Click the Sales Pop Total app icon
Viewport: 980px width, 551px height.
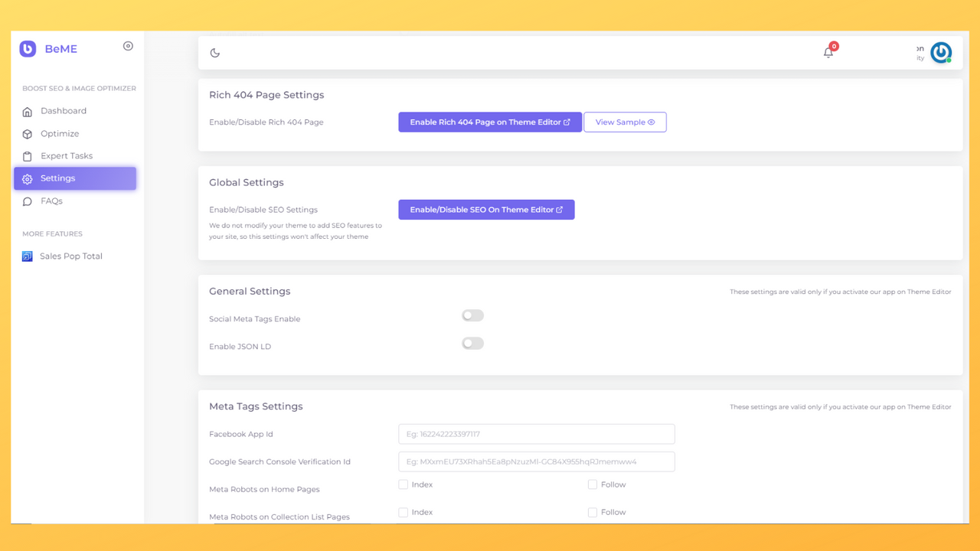click(28, 256)
